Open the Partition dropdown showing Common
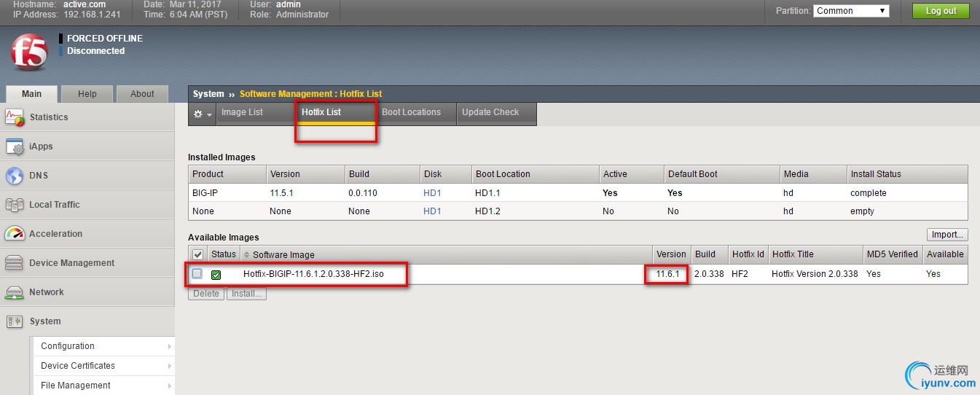 tap(851, 11)
